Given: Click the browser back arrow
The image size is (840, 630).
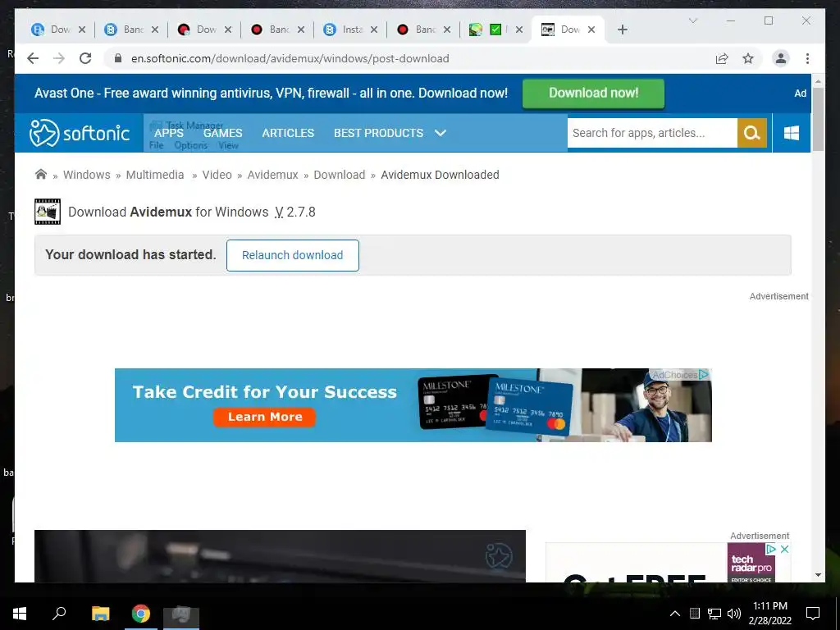Looking at the screenshot, I should pyautogui.click(x=33, y=58).
